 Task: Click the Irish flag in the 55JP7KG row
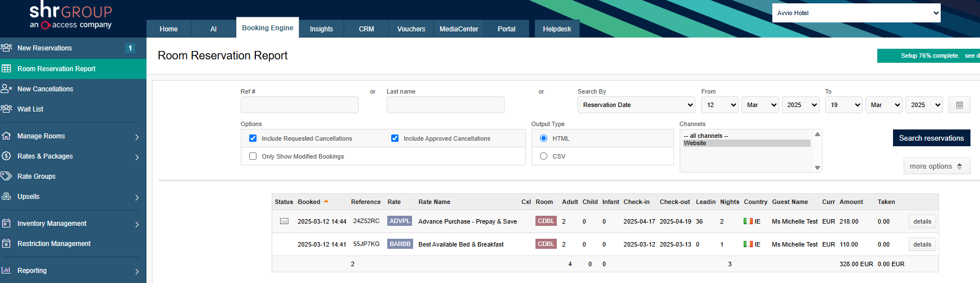click(748, 244)
